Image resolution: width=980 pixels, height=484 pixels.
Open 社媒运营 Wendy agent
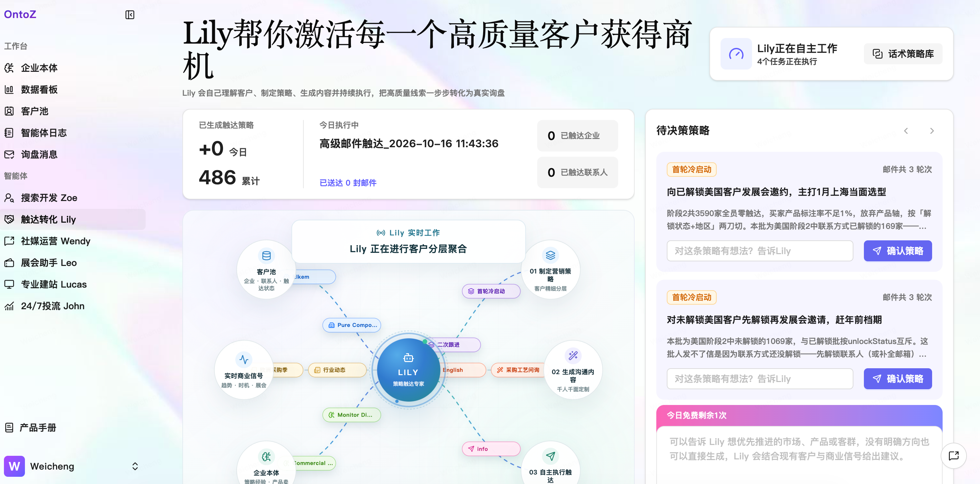[x=72, y=241]
